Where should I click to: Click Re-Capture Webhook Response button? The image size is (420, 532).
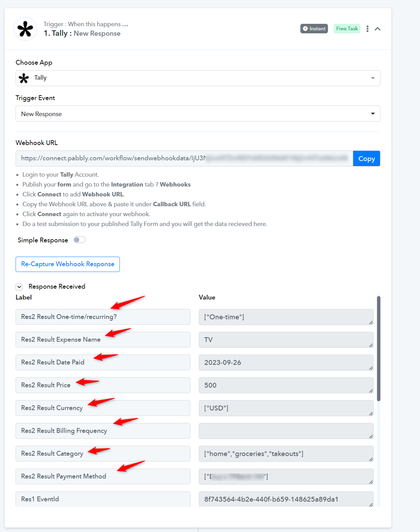67,264
